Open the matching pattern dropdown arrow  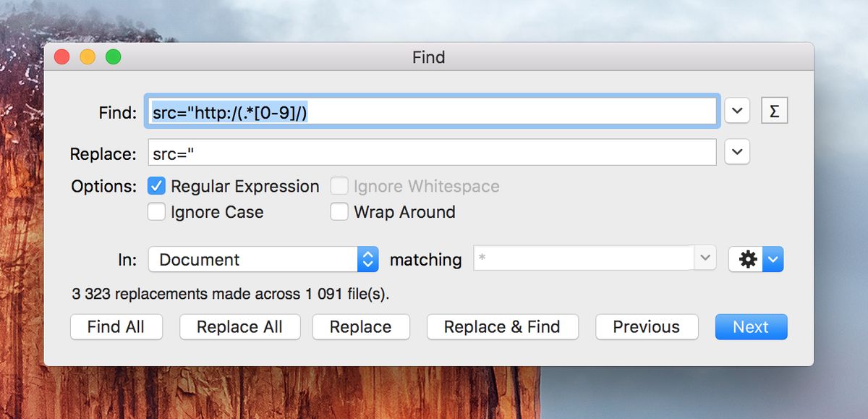705,259
